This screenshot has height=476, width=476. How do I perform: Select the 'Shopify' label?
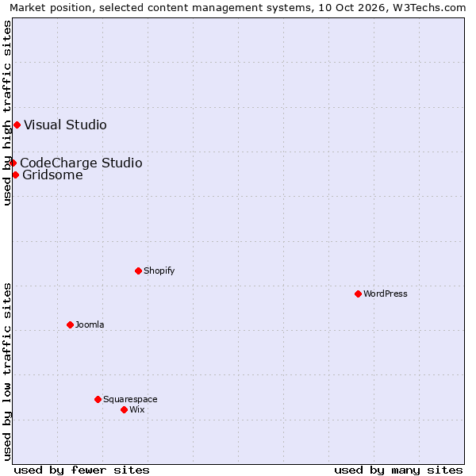(159, 271)
